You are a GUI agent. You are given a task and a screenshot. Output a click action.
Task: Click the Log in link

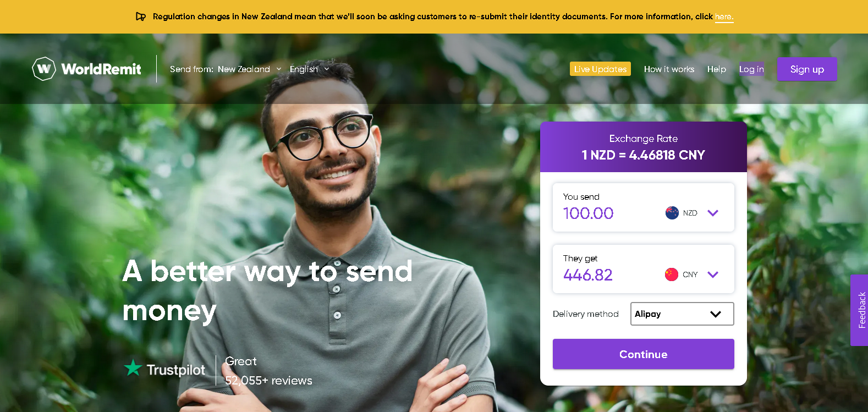751,69
